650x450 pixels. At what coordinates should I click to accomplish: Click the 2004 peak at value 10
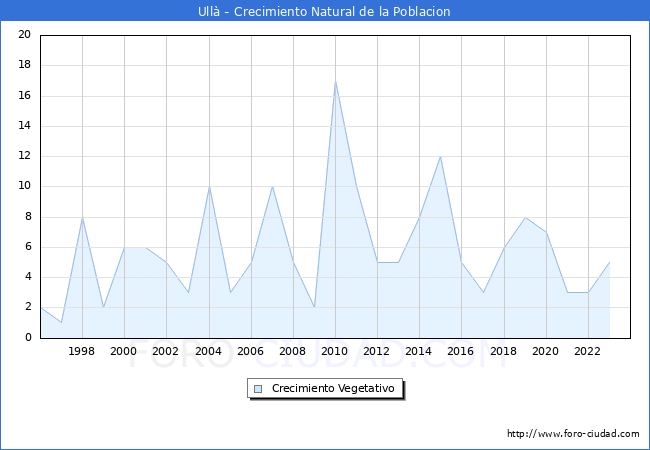[x=209, y=186]
